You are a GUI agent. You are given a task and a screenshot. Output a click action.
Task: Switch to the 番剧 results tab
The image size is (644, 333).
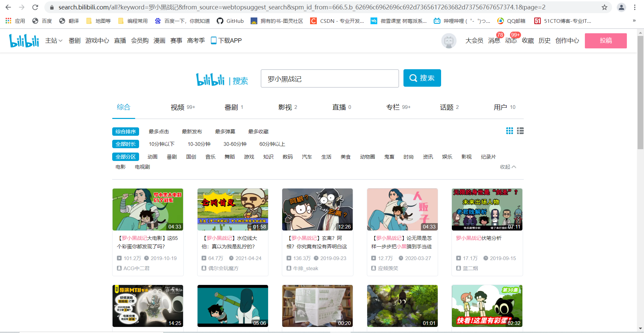(x=234, y=107)
